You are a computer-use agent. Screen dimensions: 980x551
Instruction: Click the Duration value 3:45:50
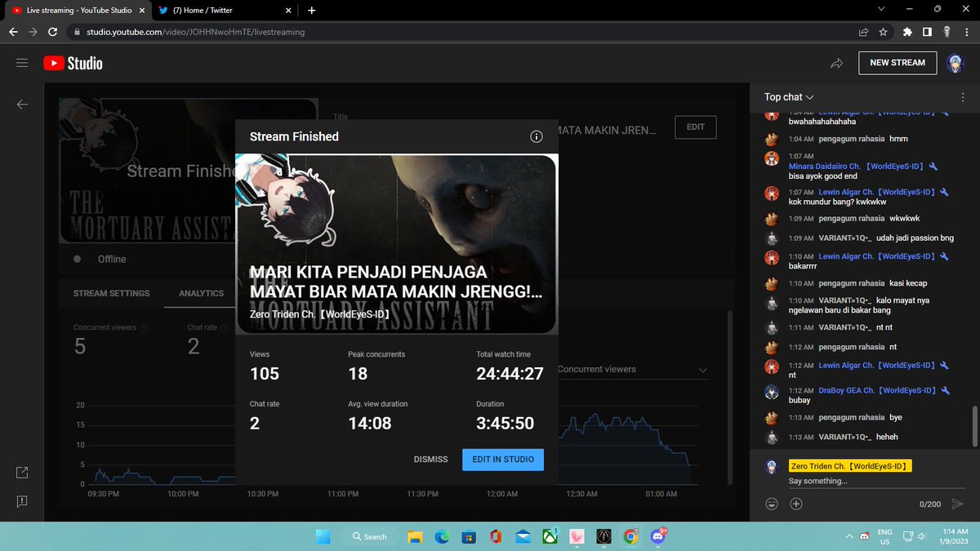[506, 424]
